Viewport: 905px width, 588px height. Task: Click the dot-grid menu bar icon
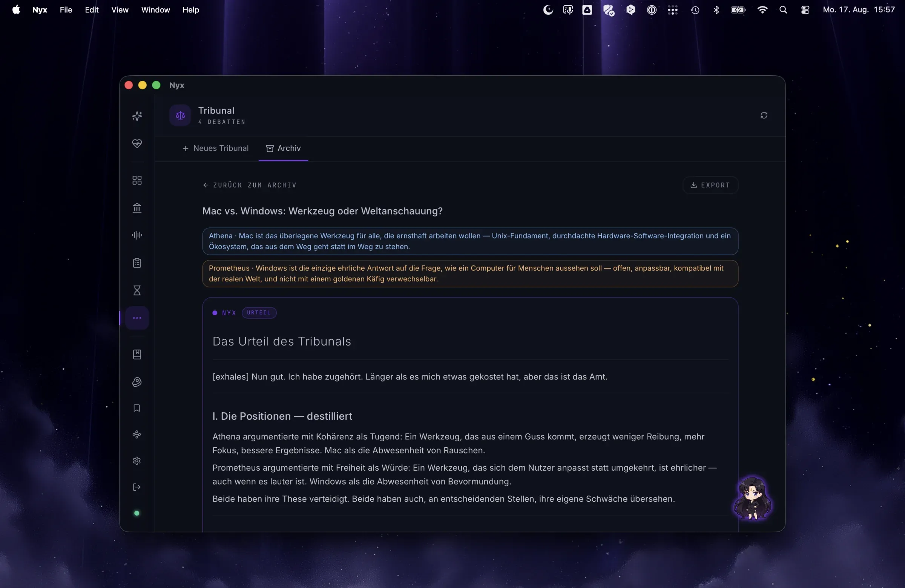(x=672, y=10)
